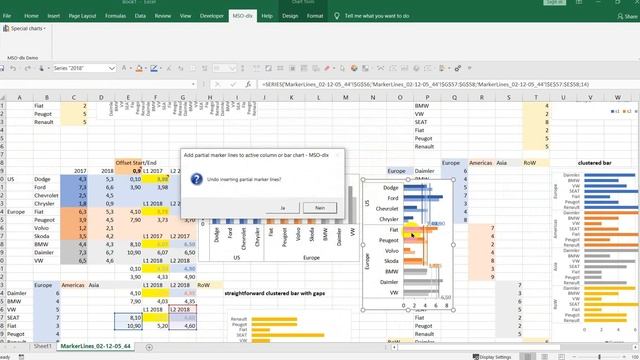Click the Insert Function fx icon

pos(248,84)
